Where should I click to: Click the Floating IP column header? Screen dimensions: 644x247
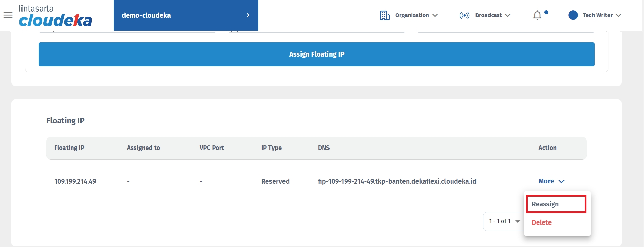coord(69,148)
